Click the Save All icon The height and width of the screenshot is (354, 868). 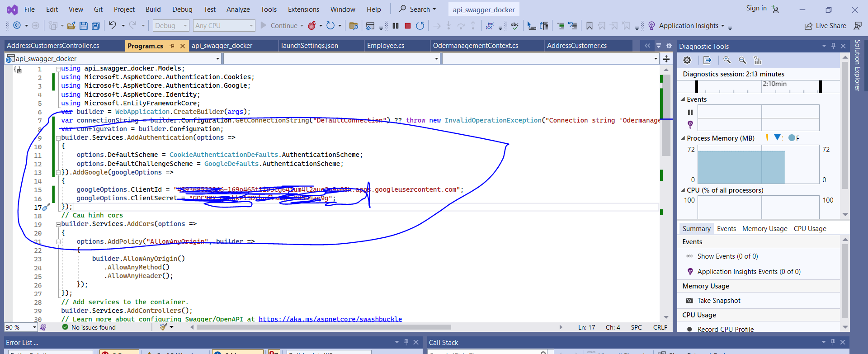pos(95,26)
